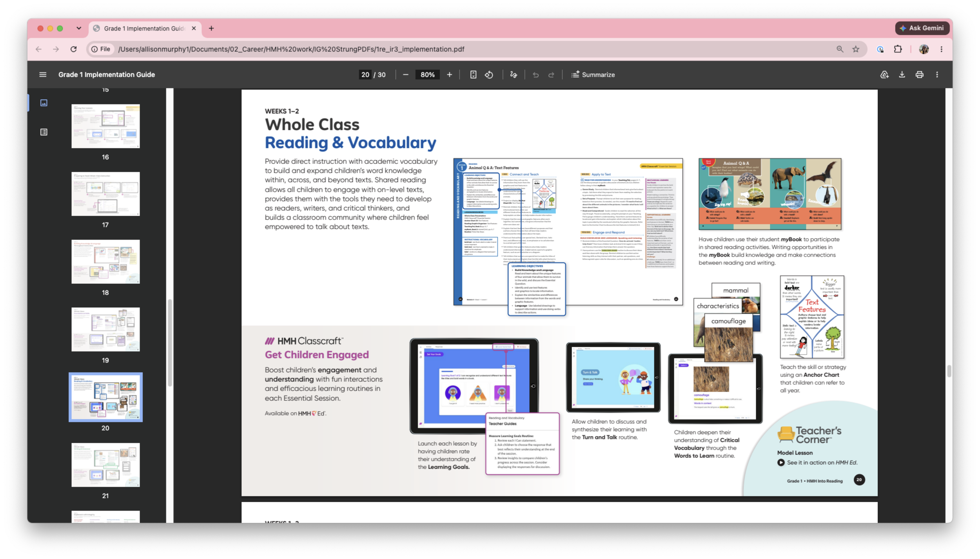Open a new browser tab
Viewport: 980px width, 559px height.
[x=211, y=28]
